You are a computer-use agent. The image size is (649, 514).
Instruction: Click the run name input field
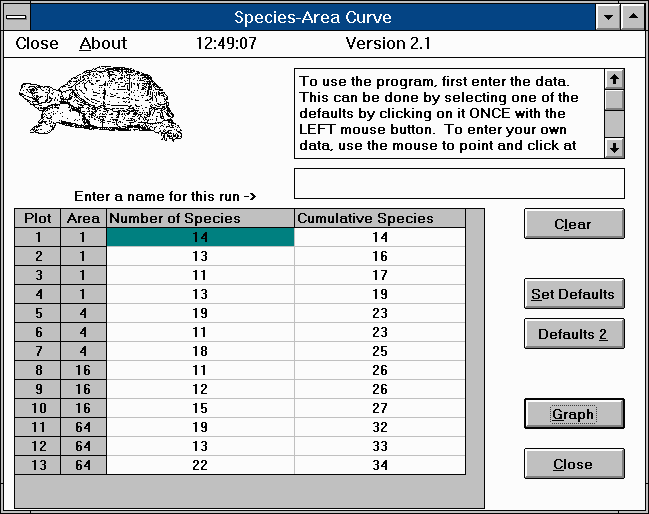click(x=459, y=184)
